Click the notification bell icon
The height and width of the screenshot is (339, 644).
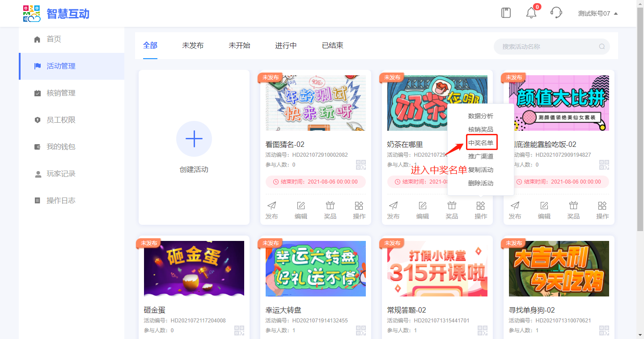coord(531,13)
